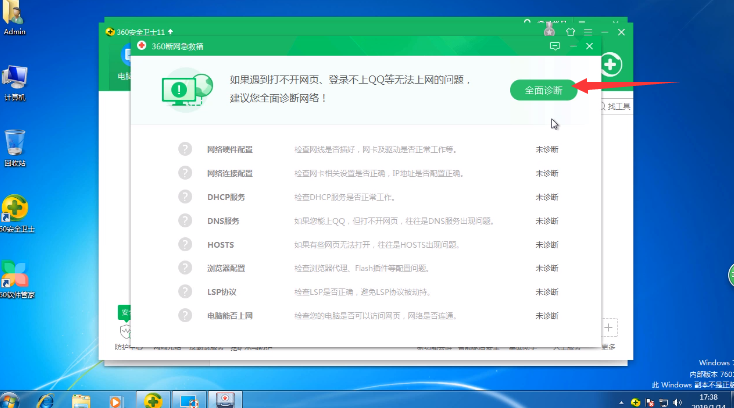Select the 浏览器配置 item label

tap(226, 269)
